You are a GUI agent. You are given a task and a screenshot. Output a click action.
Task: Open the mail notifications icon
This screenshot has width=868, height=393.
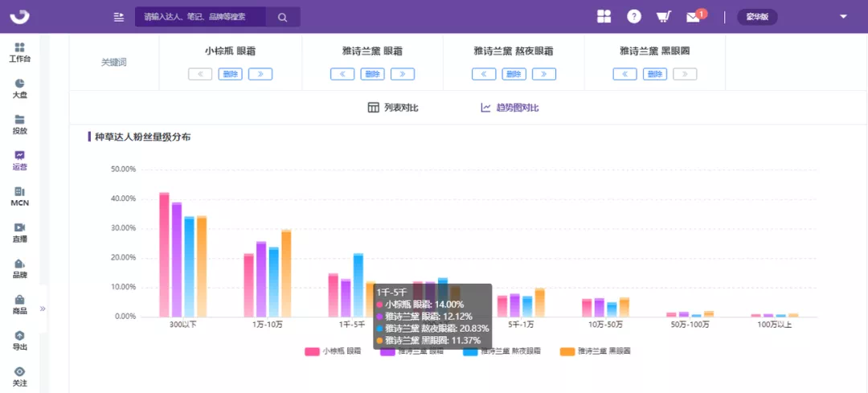693,17
